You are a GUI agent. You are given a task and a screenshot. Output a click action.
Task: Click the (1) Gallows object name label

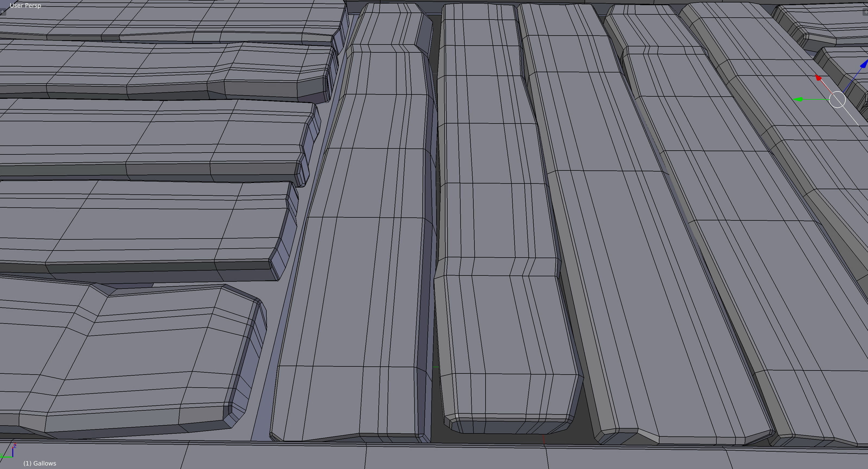[x=40, y=463]
